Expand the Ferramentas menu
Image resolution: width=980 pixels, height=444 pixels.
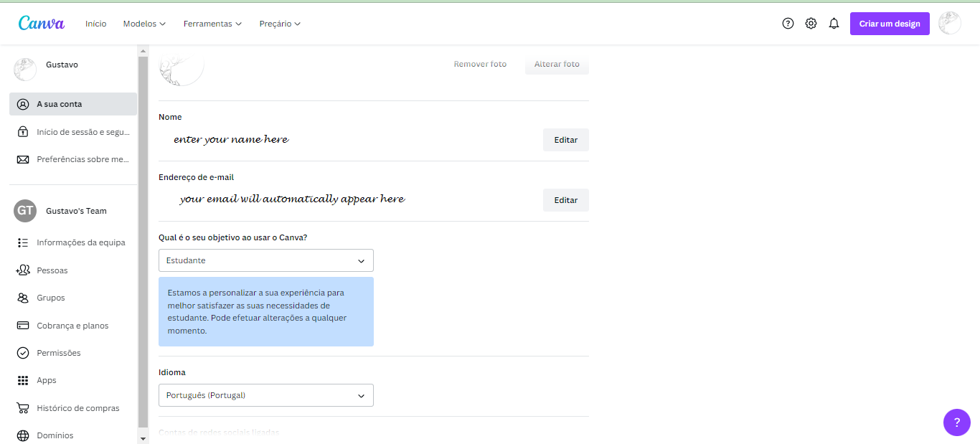point(212,24)
